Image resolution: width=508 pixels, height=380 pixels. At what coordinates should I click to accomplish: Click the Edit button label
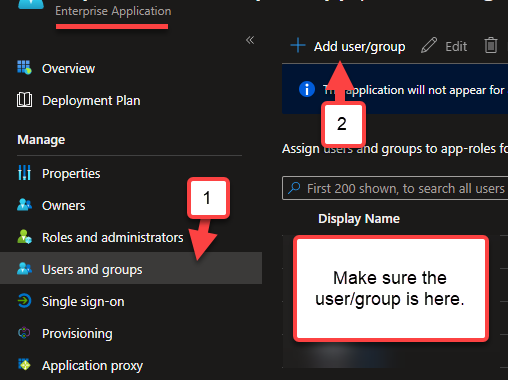click(456, 46)
